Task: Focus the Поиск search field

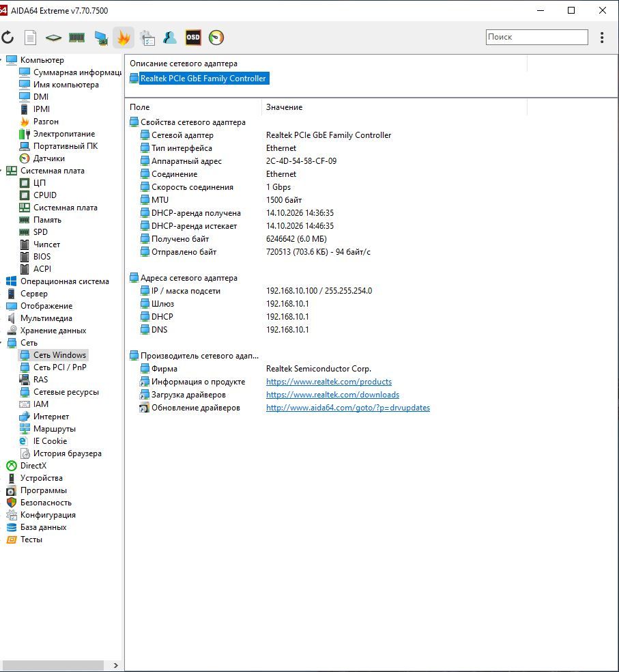Action: pyautogui.click(x=536, y=37)
